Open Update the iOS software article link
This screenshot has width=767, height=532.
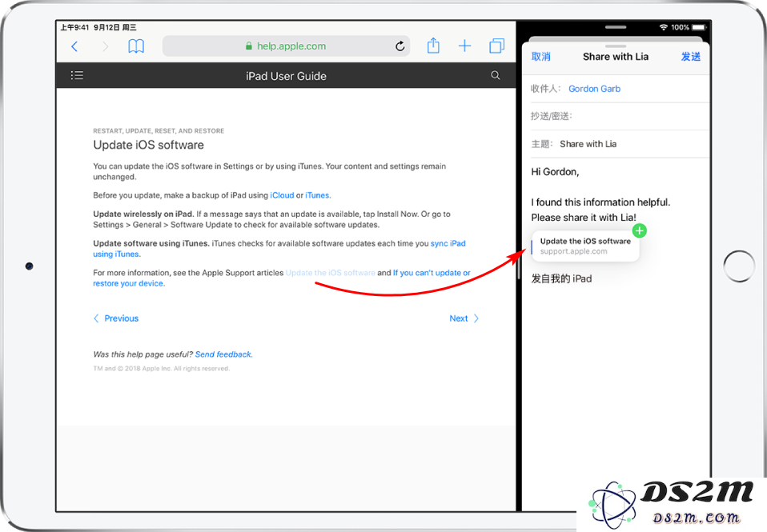pos(330,273)
